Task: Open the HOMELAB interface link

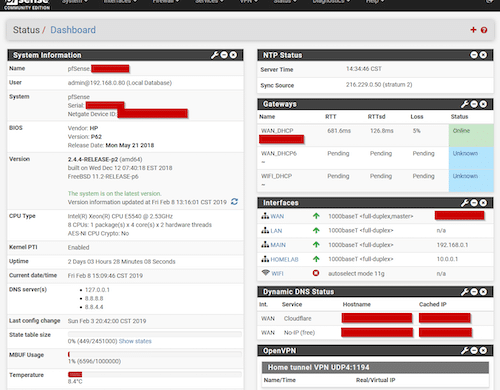Action: click(x=284, y=259)
